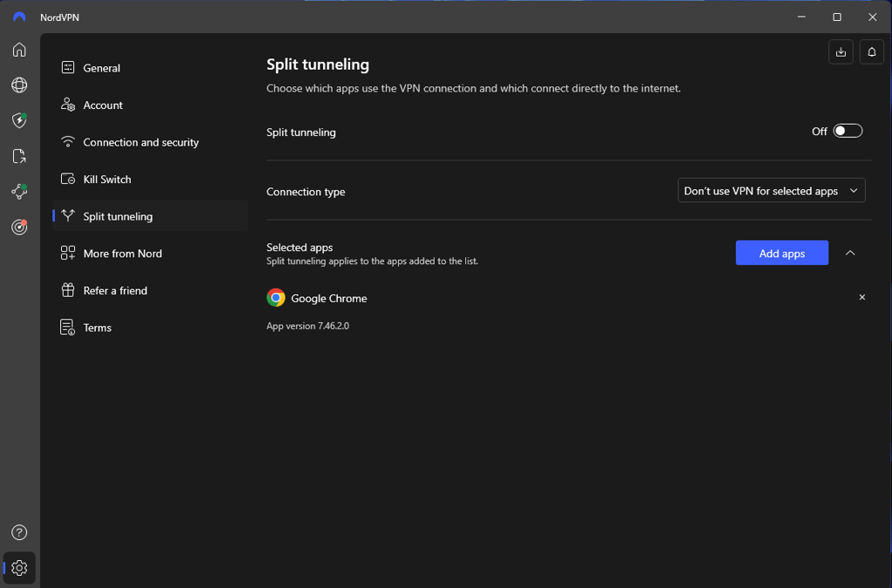Remove Google Chrome from selected apps
Viewport: 892px width, 588px height.
click(862, 297)
